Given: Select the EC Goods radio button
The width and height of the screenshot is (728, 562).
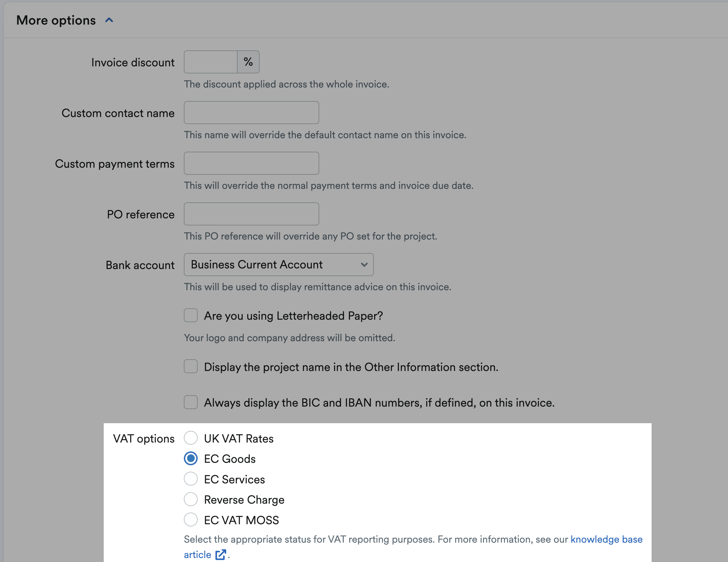Looking at the screenshot, I should pyautogui.click(x=191, y=459).
